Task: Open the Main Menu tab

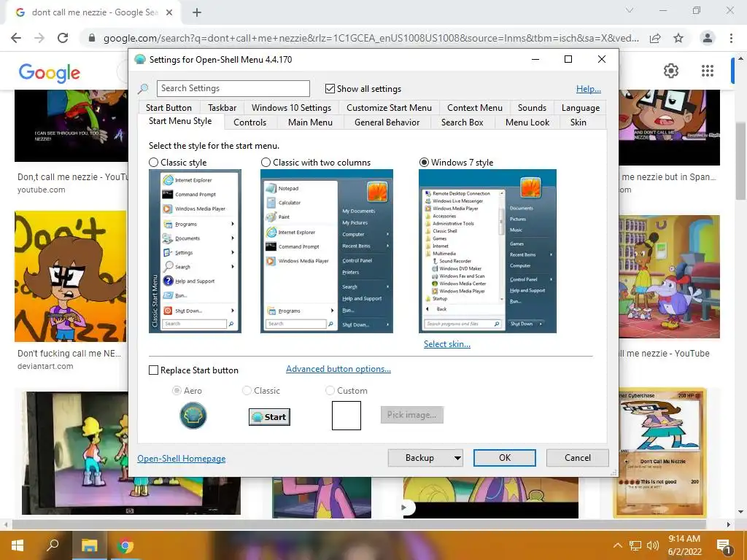Action: point(310,122)
